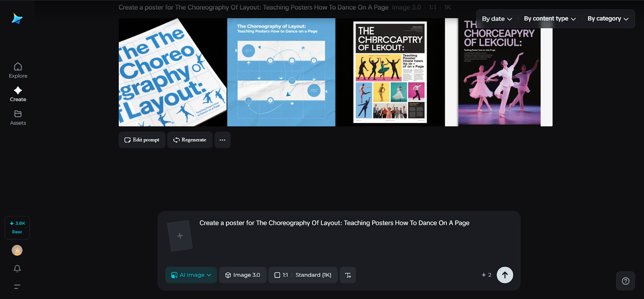Open the By content type filter
Image resolution: width=644 pixels, height=299 pixels.
click(x=550, y=19)
